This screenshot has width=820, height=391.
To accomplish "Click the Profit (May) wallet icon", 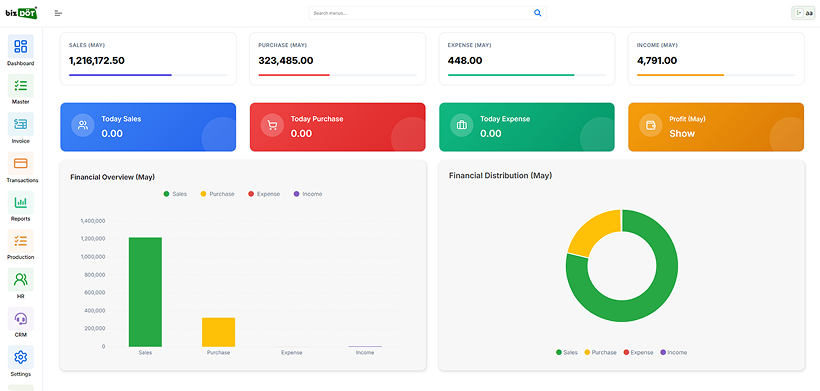I will click(x=651, y=125).
